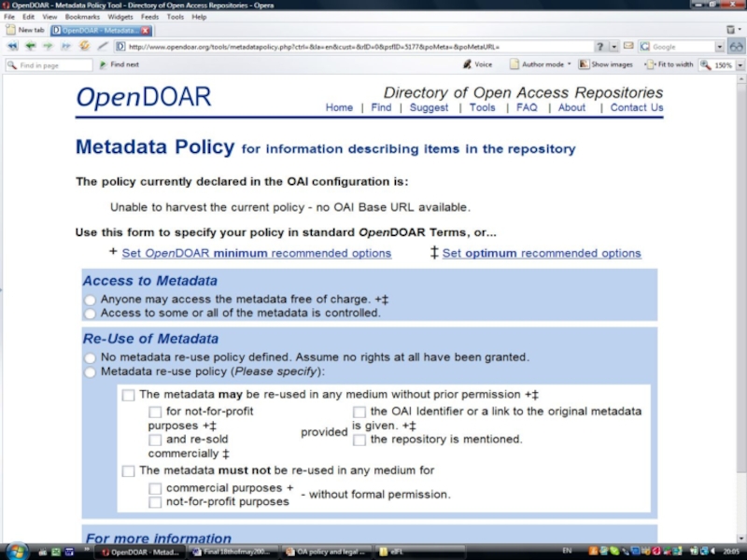Click the question mark icon in address bar
This screenshot has width=747, height=560.
[600, 47]
